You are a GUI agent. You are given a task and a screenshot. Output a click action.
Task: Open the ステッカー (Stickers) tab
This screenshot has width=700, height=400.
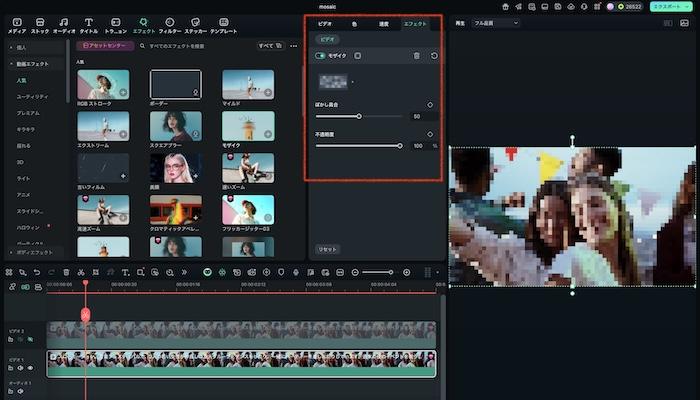[x=196, y=25]
